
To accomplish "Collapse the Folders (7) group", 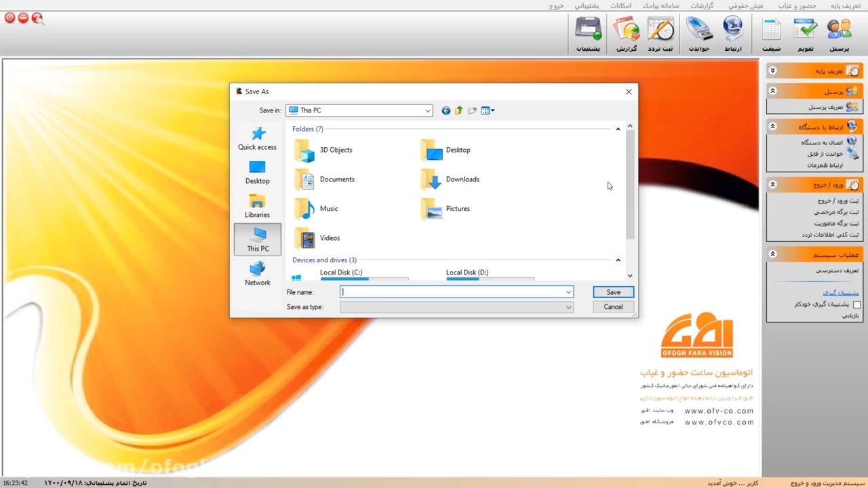I will [x=618, y=129].
